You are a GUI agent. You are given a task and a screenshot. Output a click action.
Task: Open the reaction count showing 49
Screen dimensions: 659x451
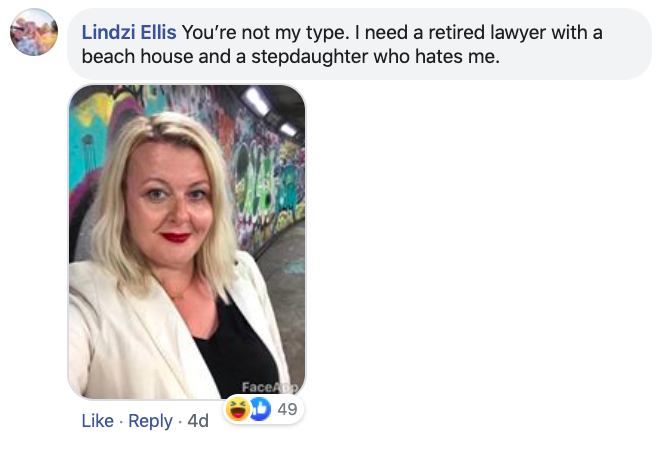(287, 409)
